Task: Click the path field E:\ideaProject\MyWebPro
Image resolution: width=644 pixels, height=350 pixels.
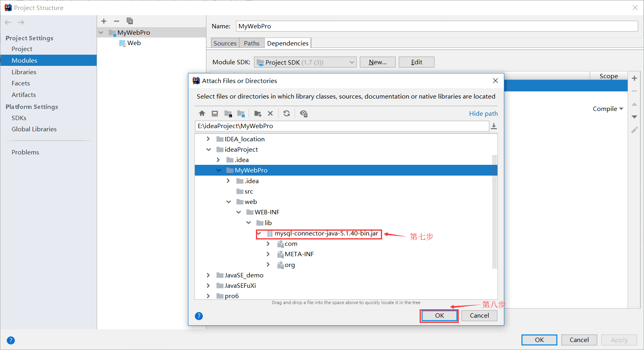Action: pos(342,126)
